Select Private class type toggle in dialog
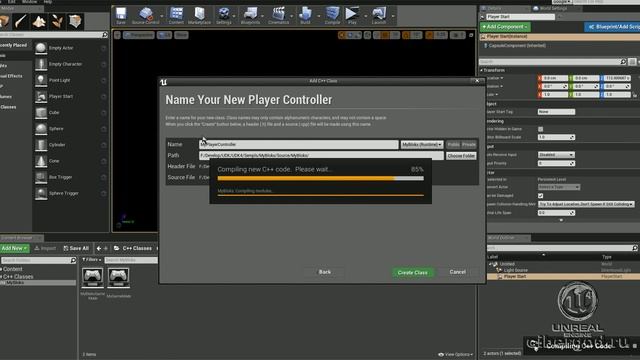The width and height of the screenshot is (640, 360). tap(469, 144)
